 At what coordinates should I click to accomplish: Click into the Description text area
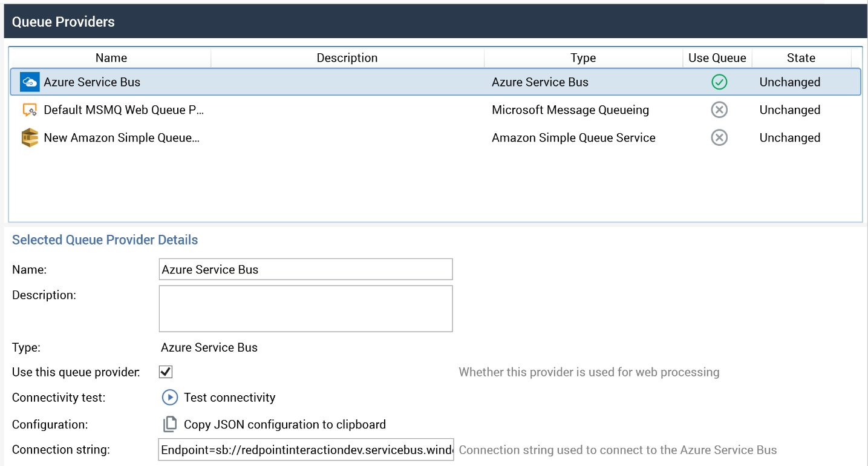(x=305, y=309)
